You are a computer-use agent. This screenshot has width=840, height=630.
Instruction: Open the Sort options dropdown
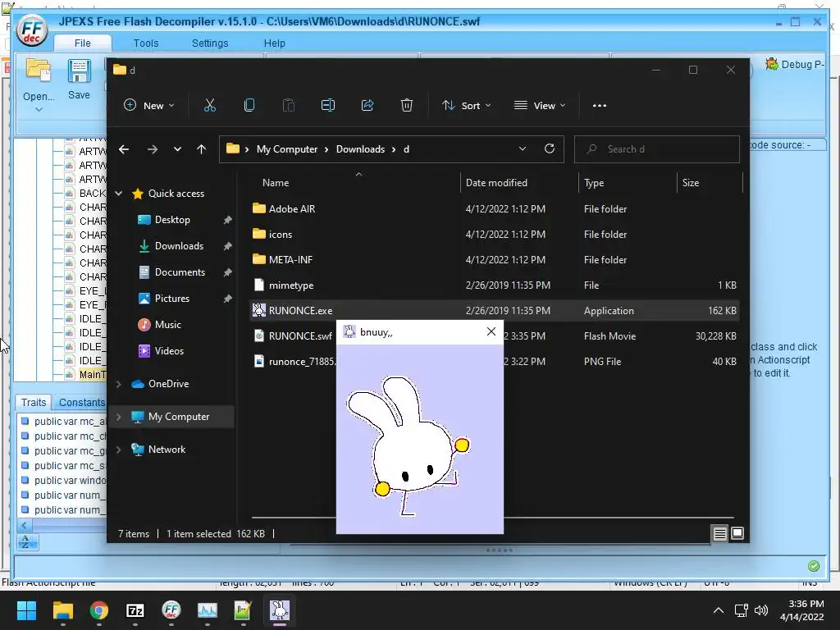pyautogui.click(x=466, y=106)
